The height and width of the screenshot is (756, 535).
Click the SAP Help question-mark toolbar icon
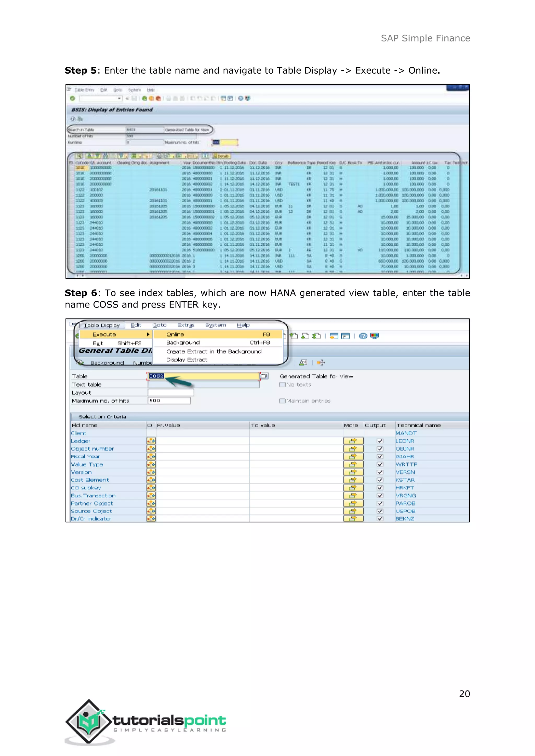pyautogui.click(x=363, y=336)
